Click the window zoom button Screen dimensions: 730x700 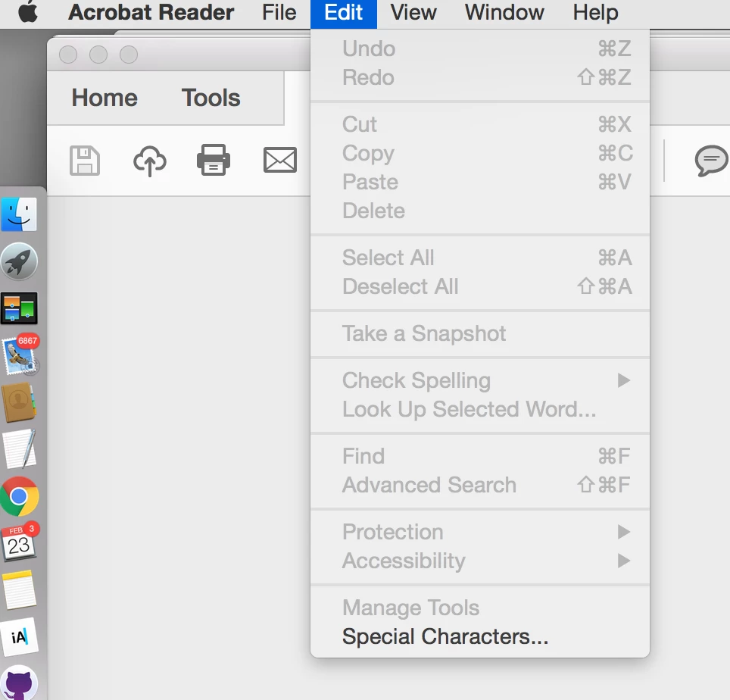[129, 55]
